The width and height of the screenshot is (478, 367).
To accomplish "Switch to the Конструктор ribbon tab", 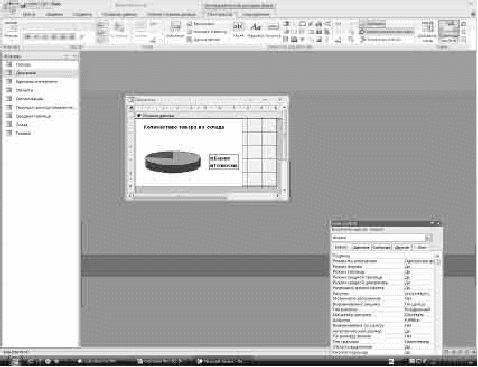I will tap(220, 14).
